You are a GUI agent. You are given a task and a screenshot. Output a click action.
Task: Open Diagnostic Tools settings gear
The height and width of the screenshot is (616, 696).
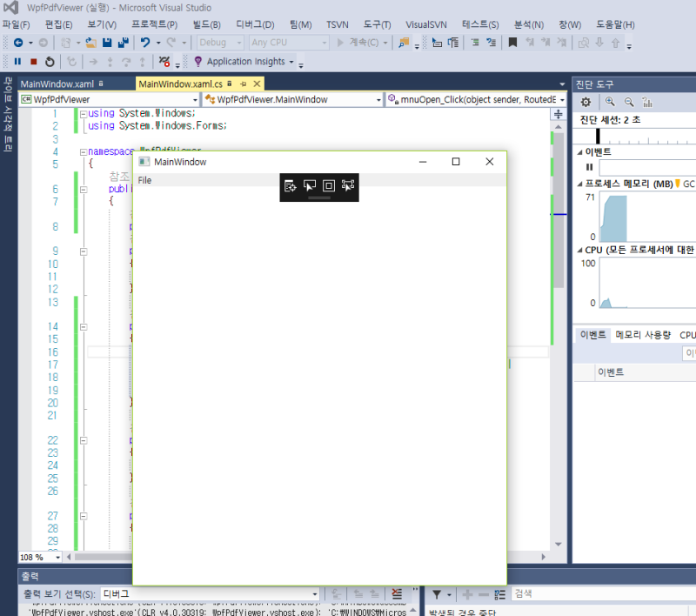point(586,102)
